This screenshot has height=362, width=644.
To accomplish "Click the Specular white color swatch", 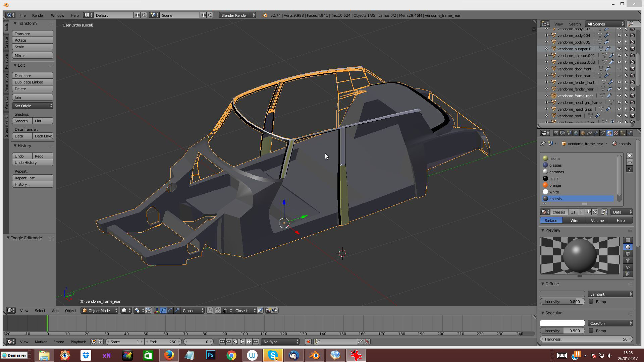I will pyautogui.click(x=562, y=323).
